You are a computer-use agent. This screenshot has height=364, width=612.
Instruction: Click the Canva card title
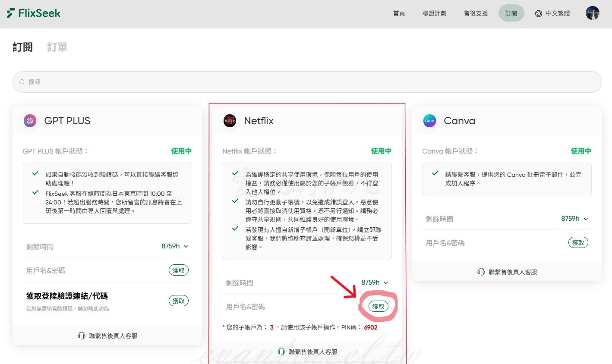[x=460, y=121]
